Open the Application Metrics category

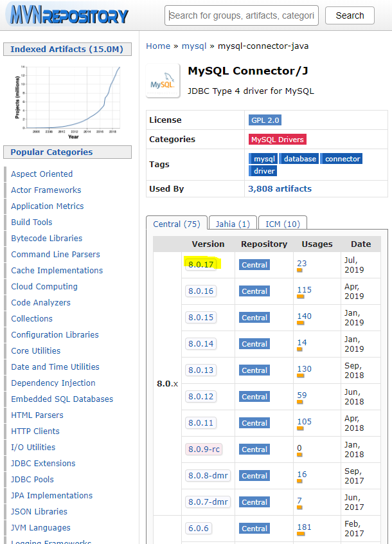pyautogui.click(x=48, y=206)
